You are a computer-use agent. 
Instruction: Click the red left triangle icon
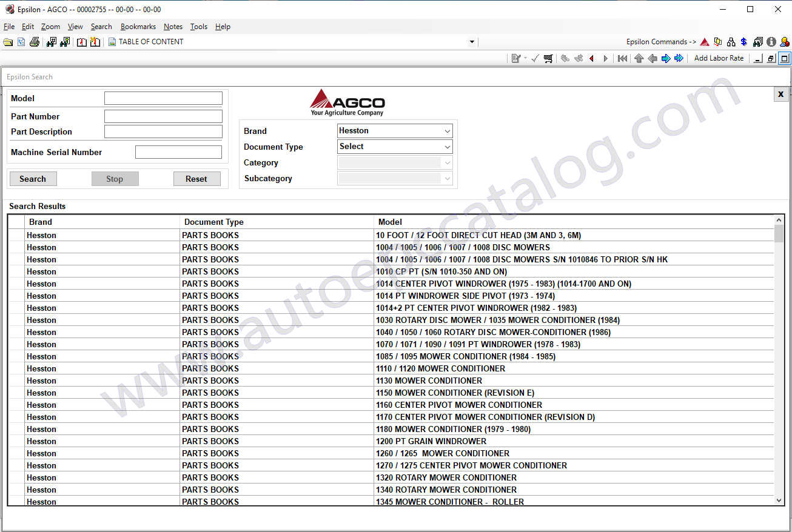(592, 58)
